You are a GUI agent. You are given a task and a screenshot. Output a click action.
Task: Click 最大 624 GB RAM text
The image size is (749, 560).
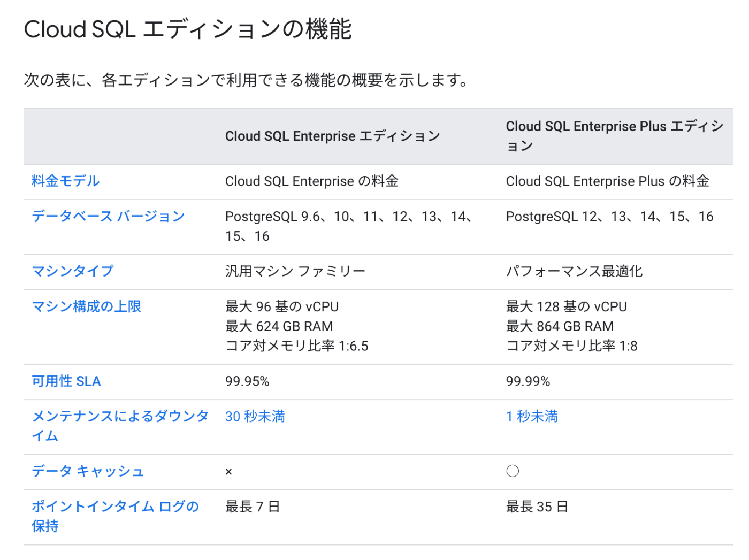click(x=279, y=326)
